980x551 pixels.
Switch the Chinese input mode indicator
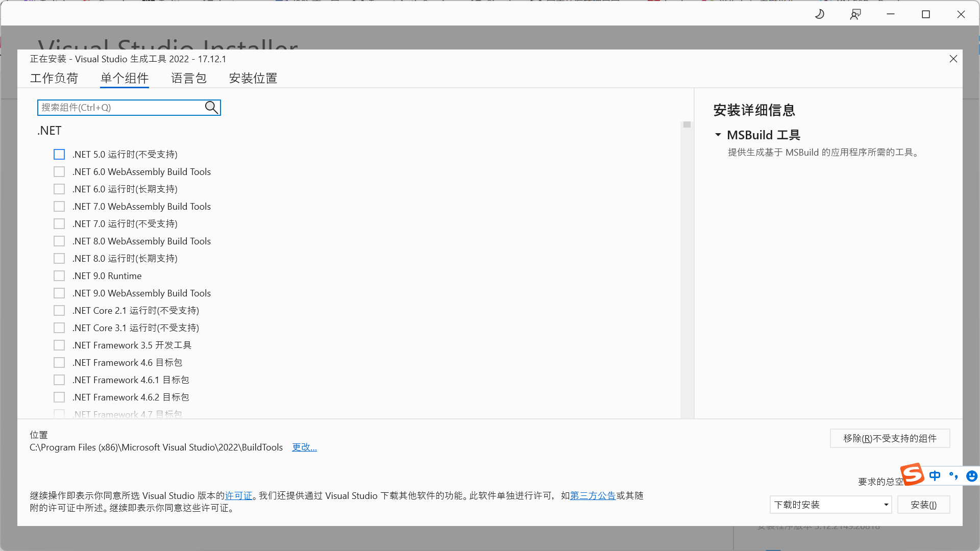(x=935, y=475)
